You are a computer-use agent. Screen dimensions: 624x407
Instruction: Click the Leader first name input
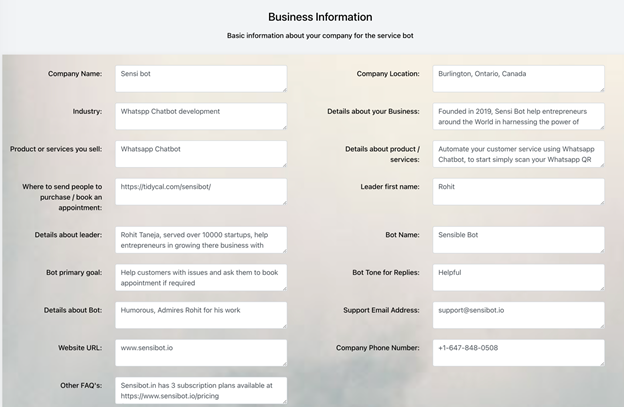[518, 191]
